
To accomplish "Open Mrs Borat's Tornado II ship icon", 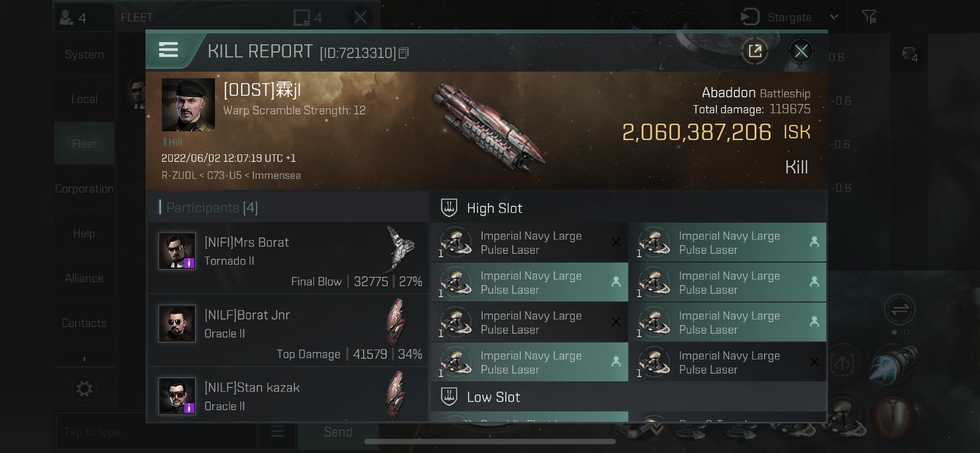I will [400, 249].
